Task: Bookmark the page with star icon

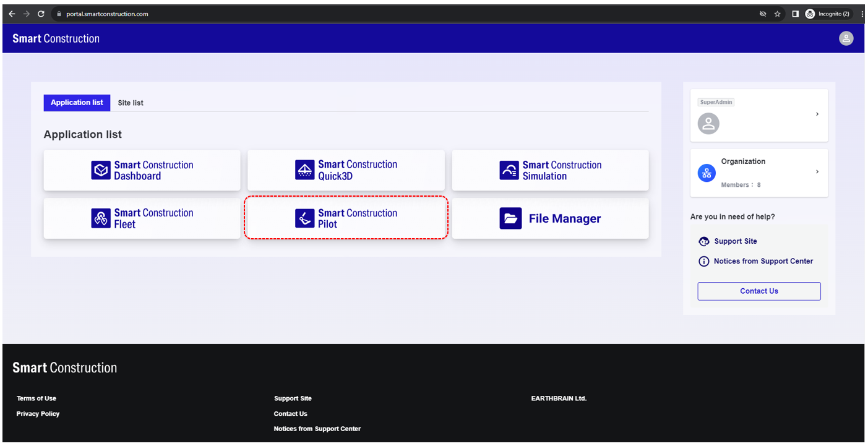Action: tap(777, 14)
